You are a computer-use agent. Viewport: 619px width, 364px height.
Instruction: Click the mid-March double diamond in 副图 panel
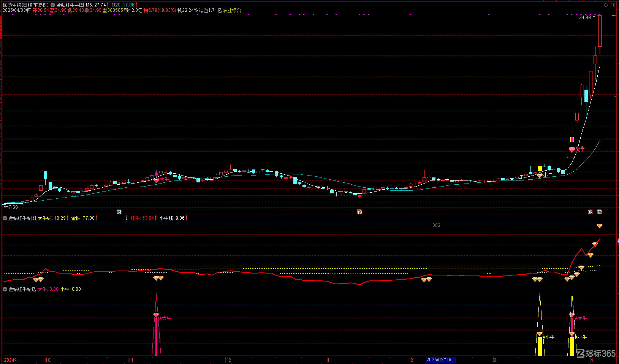[537, 280]
